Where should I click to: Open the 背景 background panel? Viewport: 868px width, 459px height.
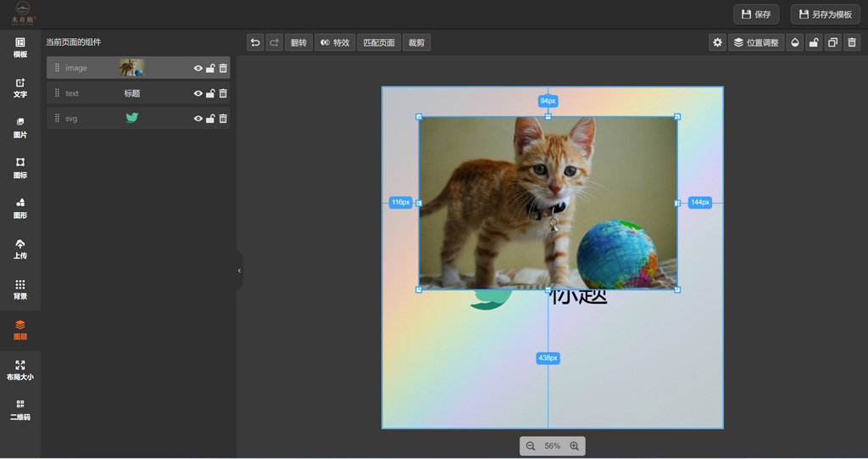pyautogui.click(x=20, y=290)
